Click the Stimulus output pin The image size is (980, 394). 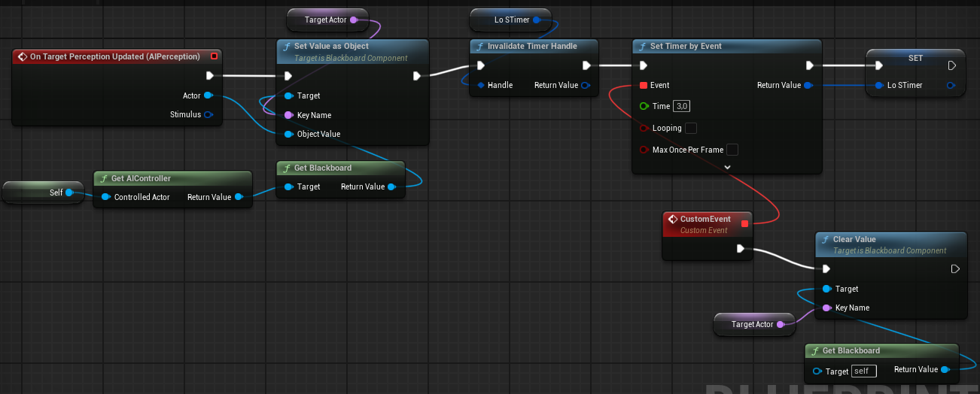208,115
